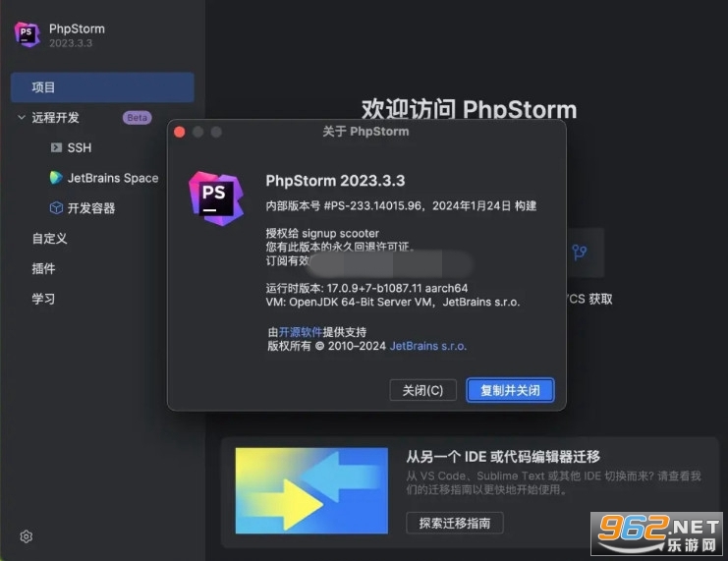Open the 开源软件 link
This screenshot has width=728, height=561.
point(301,332)
